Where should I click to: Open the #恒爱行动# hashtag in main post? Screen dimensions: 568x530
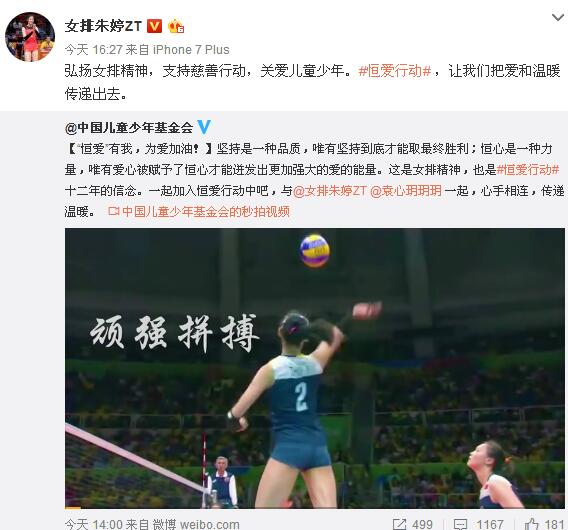coord(395,71)
